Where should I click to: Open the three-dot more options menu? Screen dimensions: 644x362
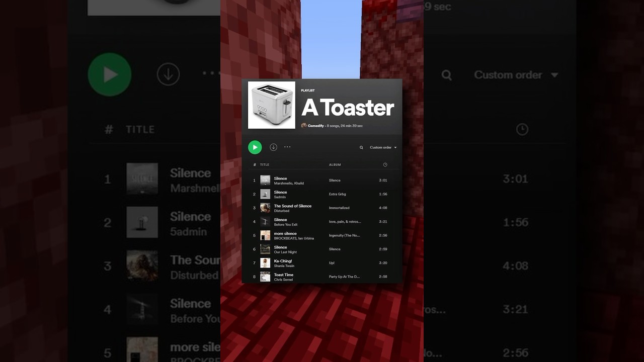click(x=287, y=147)
